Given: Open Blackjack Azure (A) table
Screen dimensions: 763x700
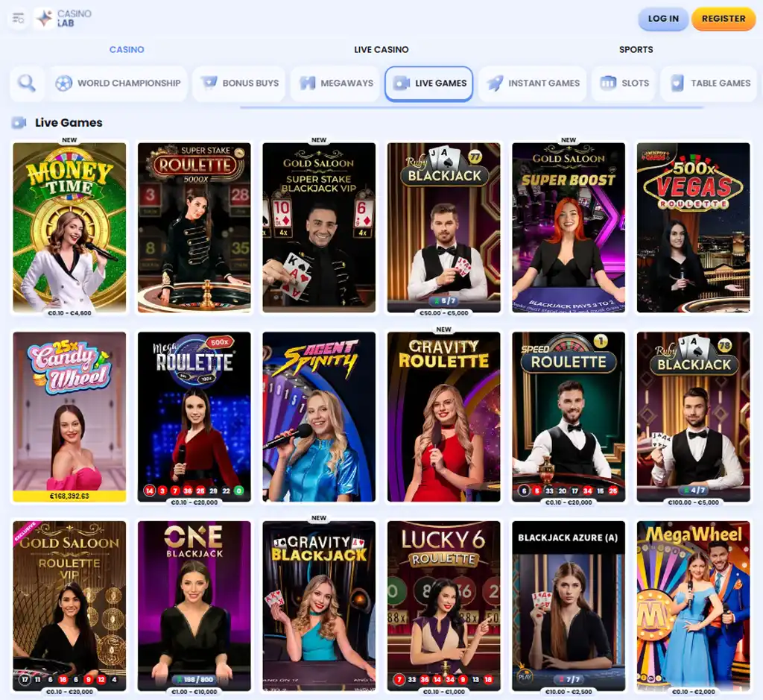Looking at the screenshot, I should point(569,605).
